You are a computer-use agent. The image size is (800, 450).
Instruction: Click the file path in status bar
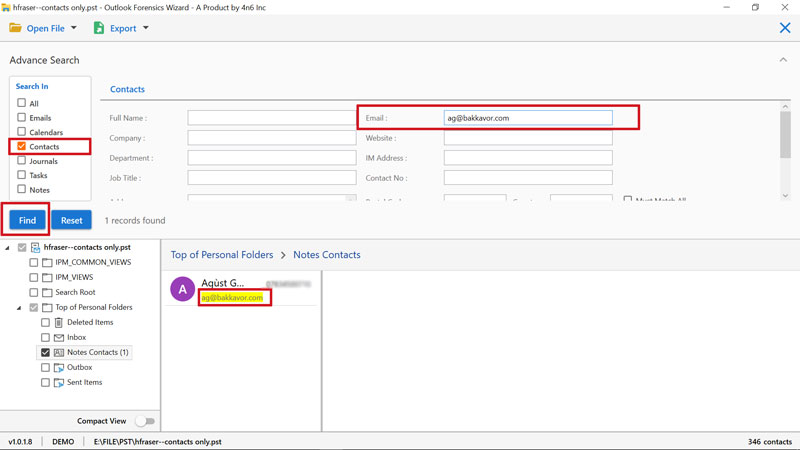pyautogui.click(x=158, y=442)
